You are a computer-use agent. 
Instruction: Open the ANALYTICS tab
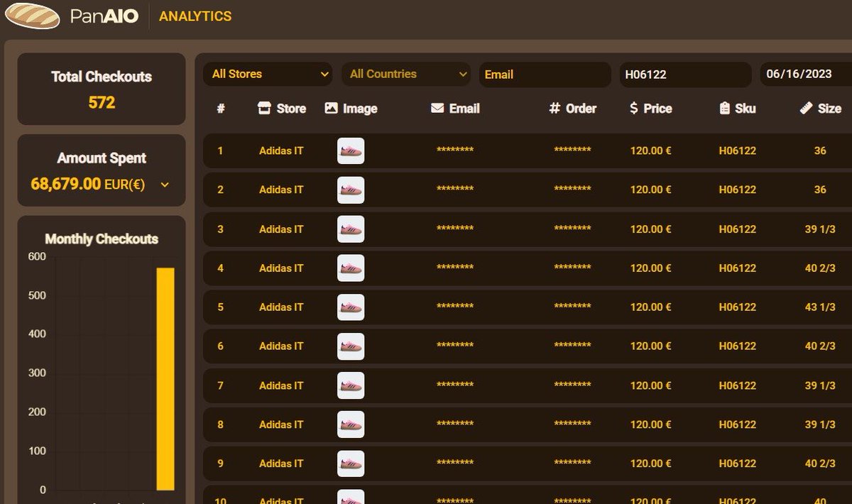[x=195, y=16]
